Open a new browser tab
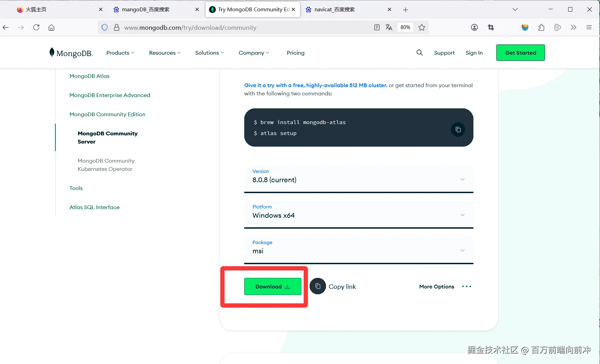The image size is (600, 364). (406, 10)
